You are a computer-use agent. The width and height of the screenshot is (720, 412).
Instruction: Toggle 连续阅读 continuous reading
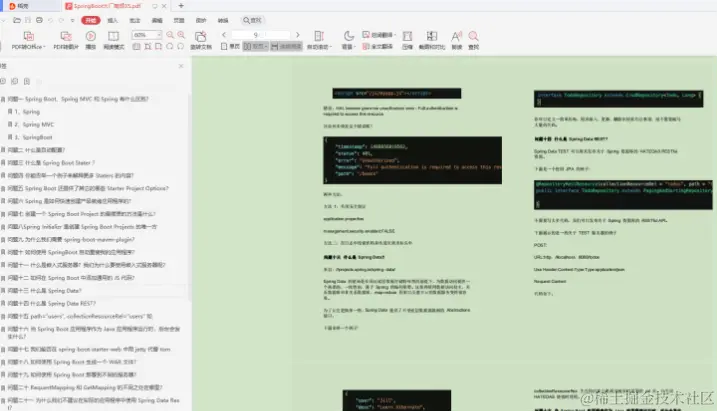286,46
